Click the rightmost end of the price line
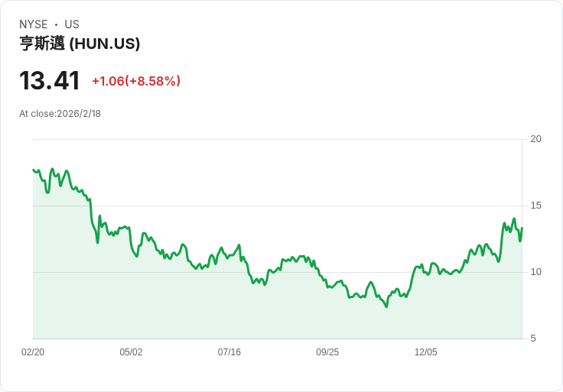563x392 pixels. (x=522, y=228)
